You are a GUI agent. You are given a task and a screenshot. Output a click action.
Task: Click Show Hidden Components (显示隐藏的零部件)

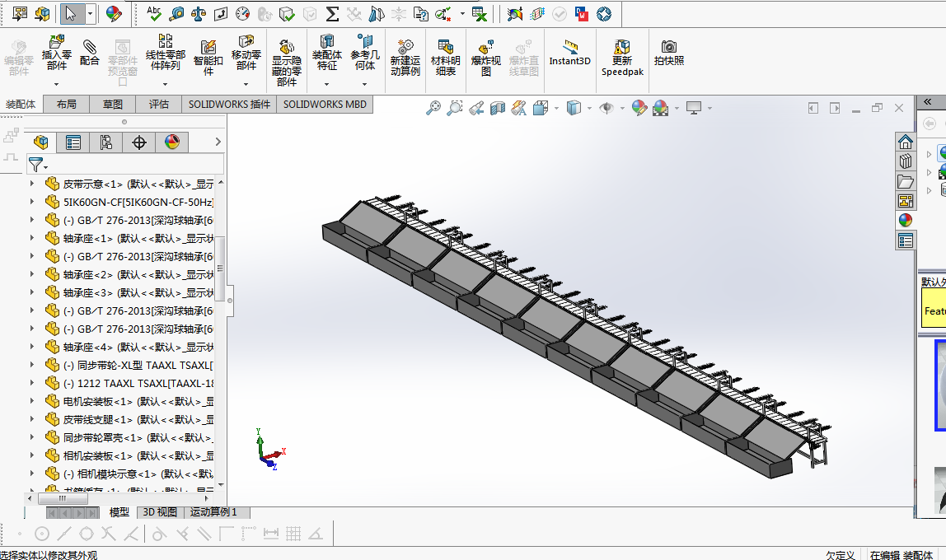(287, 63)
